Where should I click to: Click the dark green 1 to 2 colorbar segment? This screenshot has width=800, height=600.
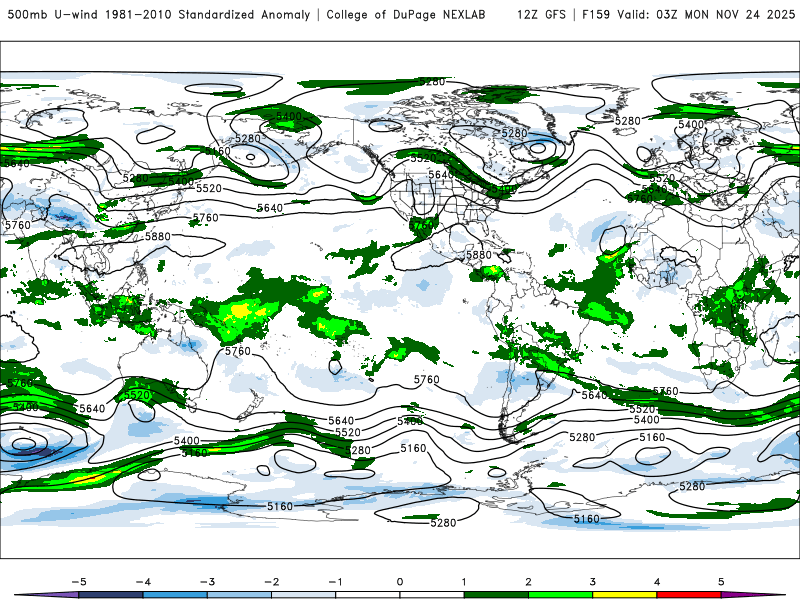(x=496, y=595)
